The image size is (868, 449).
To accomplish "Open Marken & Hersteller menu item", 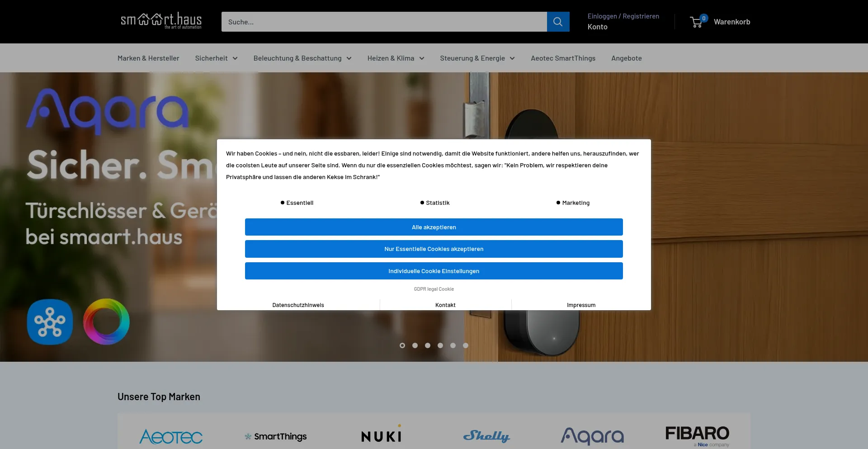I will click(148, 58).
